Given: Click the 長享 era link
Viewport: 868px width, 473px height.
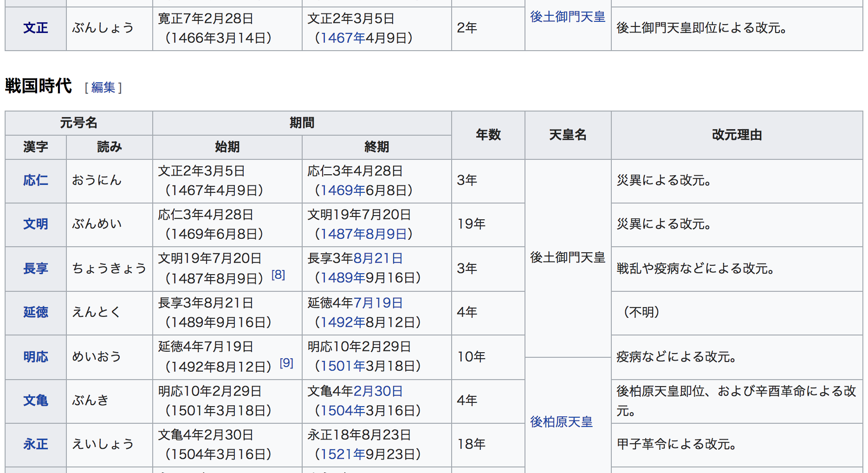Looking at the screenshot, I should click(35, 268).
